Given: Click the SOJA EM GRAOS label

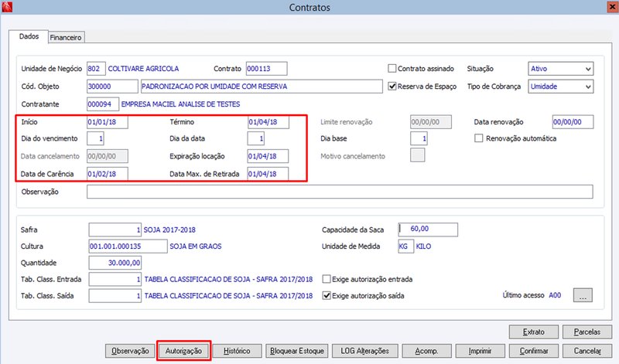Looking at the screenshot, I should 196,246.
